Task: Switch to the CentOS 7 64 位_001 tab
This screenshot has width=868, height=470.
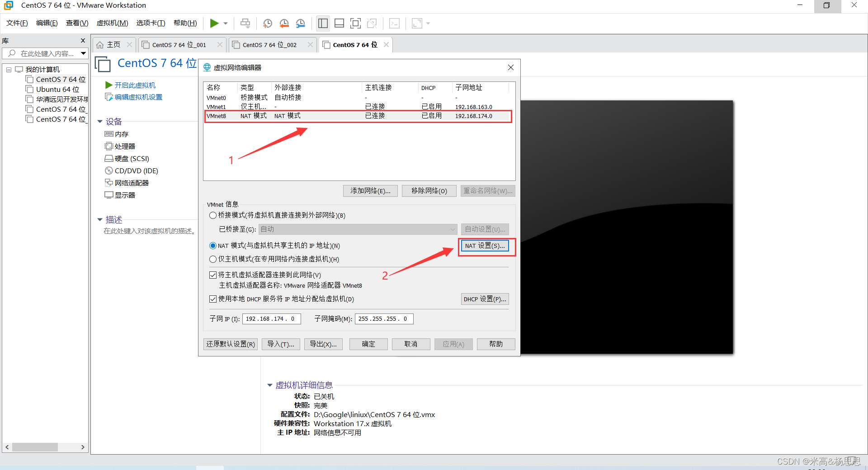Action: coord(179,45)
